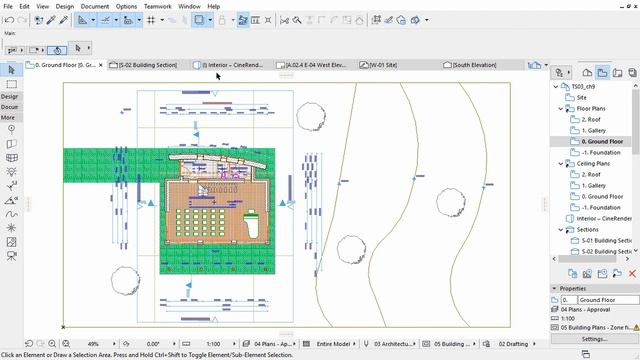640x360 pixels.
Task: Open the File menu
Action: (8, 7)
